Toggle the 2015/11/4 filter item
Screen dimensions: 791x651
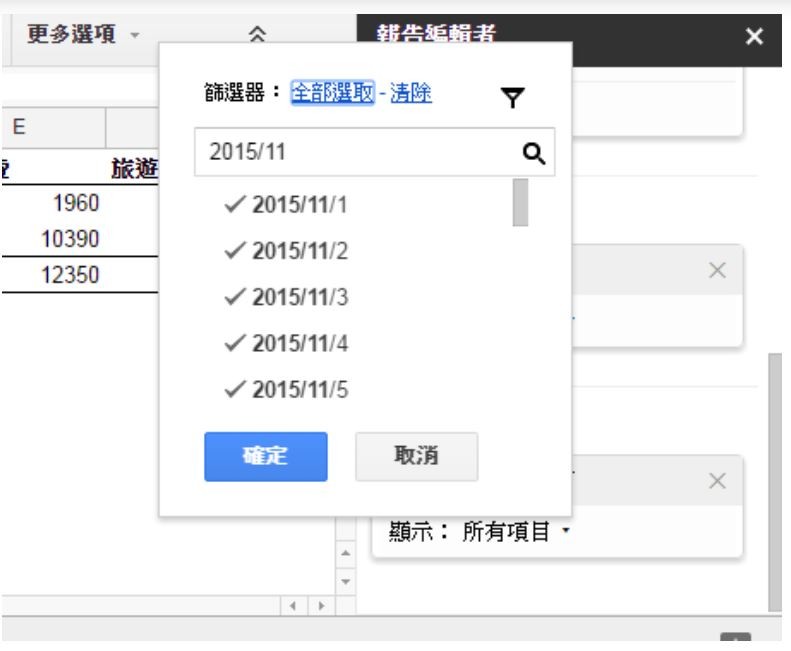click(x=286, y=344)
